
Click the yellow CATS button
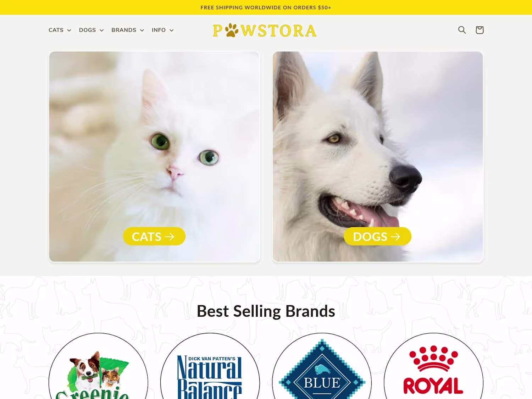click(x=154, y=236)
